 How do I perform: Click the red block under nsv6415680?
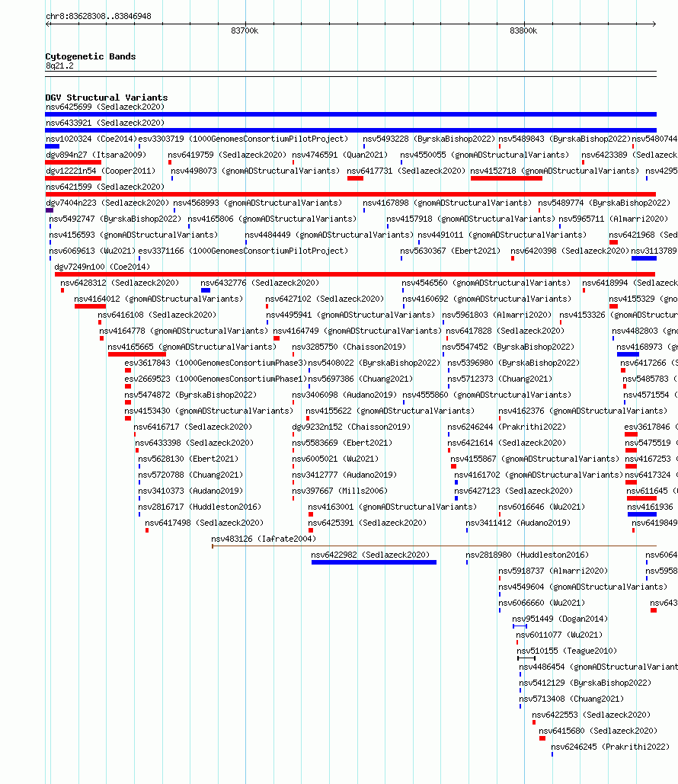click(542, 738)
